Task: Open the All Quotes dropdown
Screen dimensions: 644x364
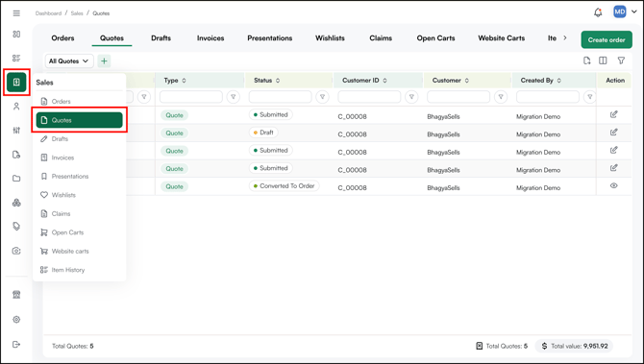Action: point(69,61)
